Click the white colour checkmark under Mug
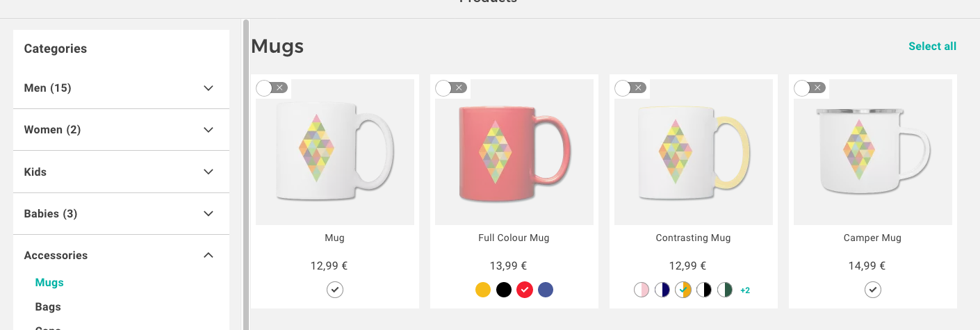The image size is (980, 330). 335,290
